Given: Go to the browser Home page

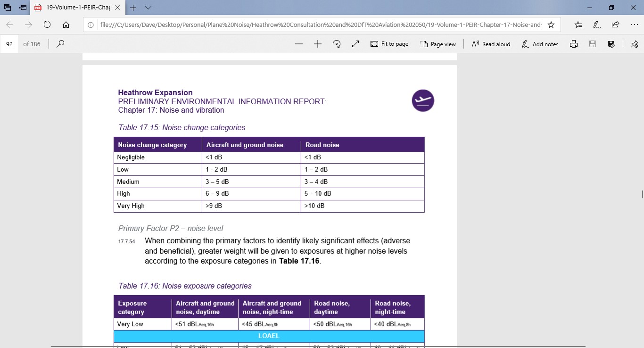Looking at the screenshot, I should 66,25.
